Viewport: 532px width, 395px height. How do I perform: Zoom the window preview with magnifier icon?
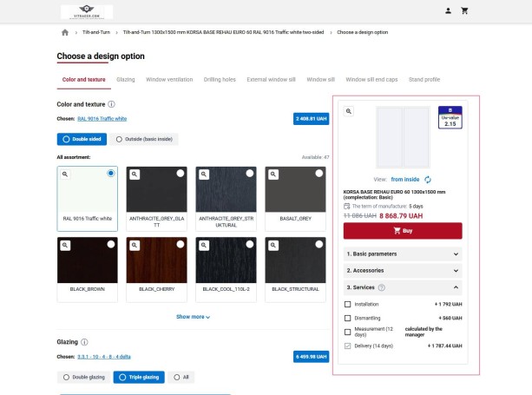click(x=349, y=111)
